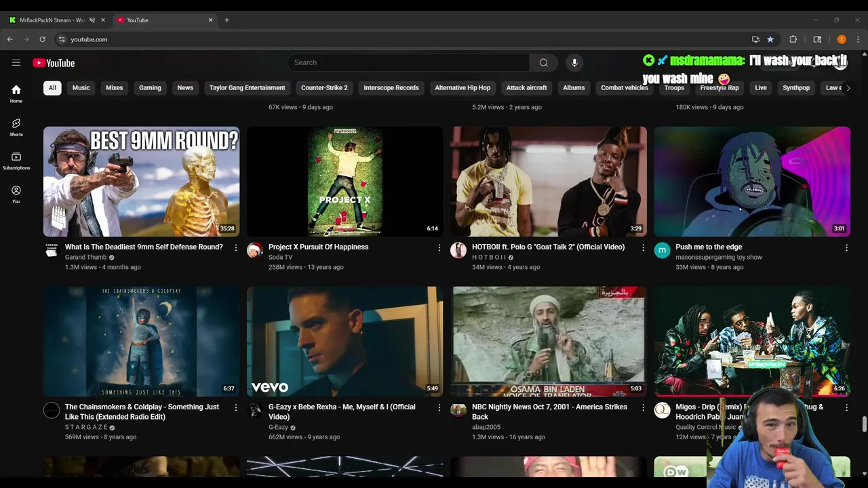Open title Project X Pursuit Of Happiness
This screenshot has width=868, height=488.
coord(318,247)
